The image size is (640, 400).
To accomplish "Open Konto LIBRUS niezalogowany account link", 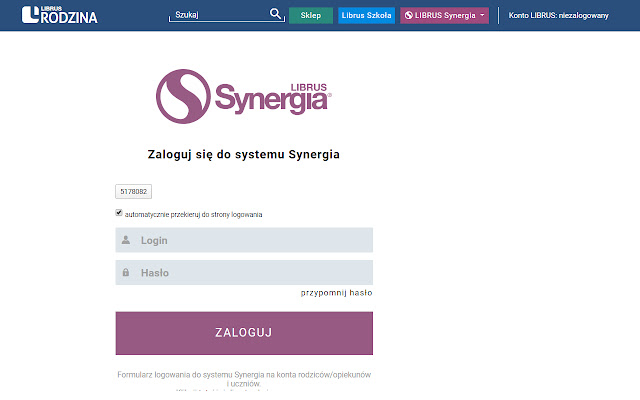I will 558,16.
